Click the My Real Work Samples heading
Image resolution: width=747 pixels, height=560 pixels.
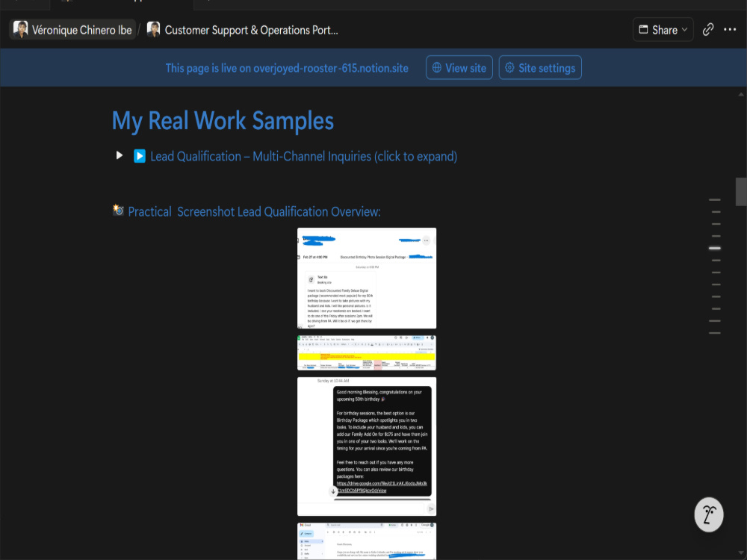223,121
